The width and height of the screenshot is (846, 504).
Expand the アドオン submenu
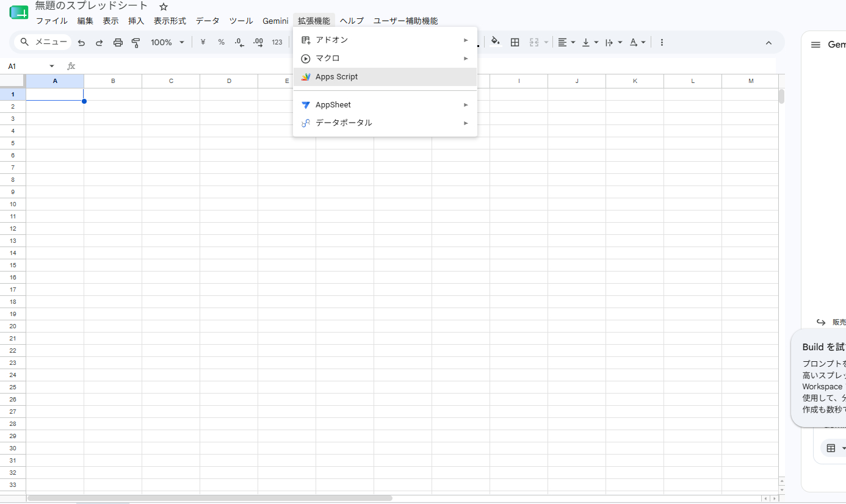[x=385, y=40]
